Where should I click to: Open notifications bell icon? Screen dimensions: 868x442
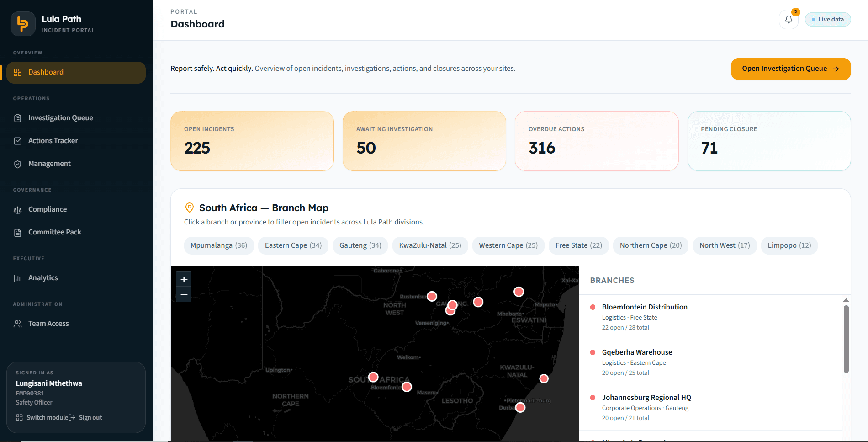pyautogui.click(x=789, y=20)
